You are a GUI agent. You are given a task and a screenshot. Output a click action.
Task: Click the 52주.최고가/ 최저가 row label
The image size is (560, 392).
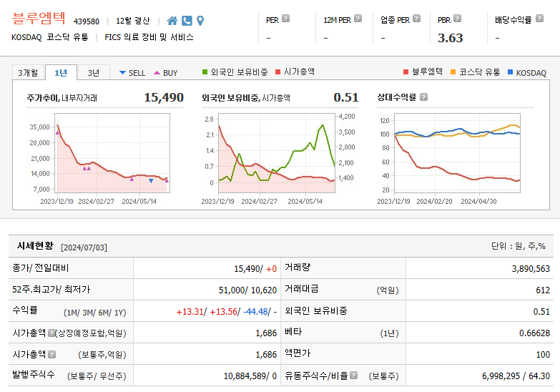pos(51,290)
